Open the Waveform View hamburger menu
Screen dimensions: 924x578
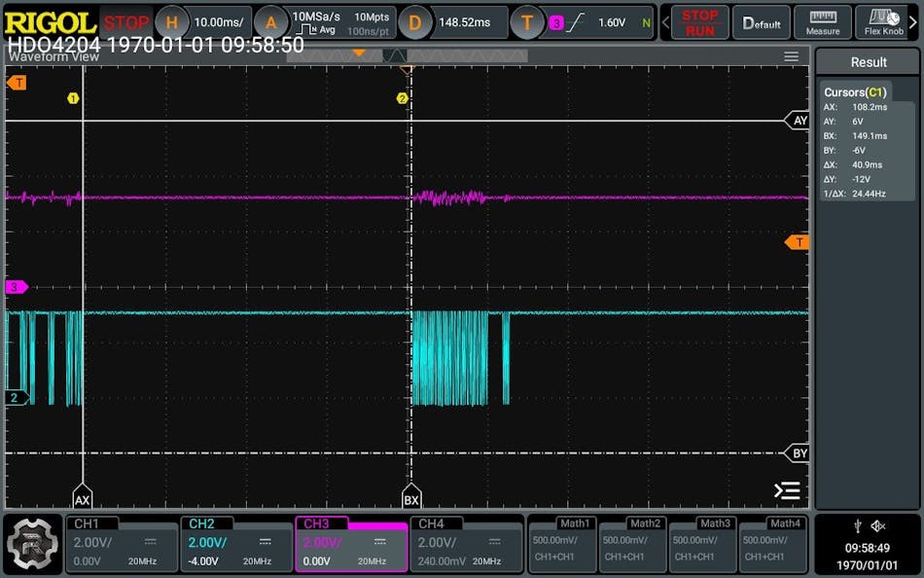pyautogui.click(x=792, y=56)
